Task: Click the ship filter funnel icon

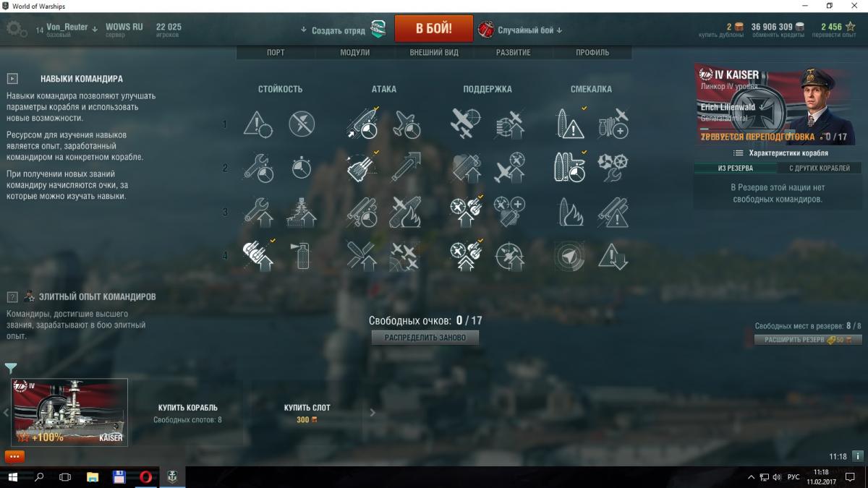Action: pos(11,369)
